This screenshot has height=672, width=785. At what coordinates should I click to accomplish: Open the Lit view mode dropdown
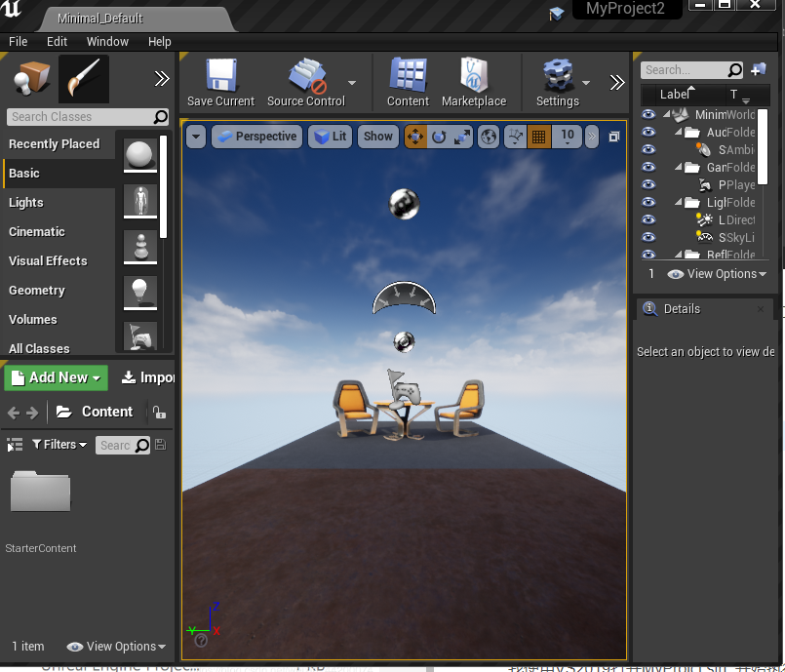(330, 137)
